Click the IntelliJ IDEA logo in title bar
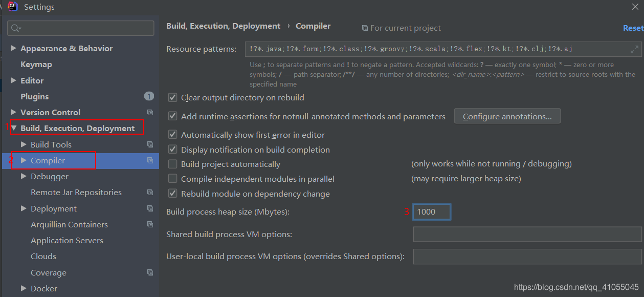The width and height of the screenshot is (644, 297). (x=13, y=7)
